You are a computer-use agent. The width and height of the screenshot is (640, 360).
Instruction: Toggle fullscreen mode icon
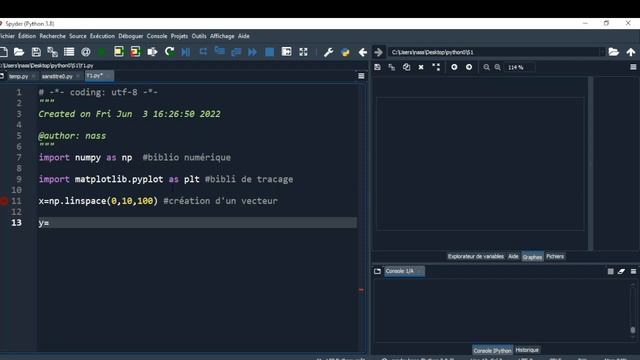tap(303, 52)
